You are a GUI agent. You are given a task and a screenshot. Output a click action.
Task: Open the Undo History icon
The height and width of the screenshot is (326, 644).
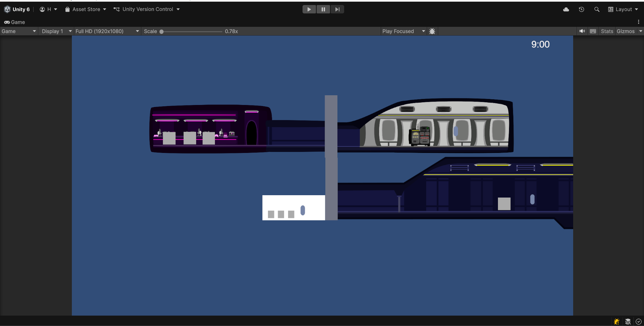(582, 9)
